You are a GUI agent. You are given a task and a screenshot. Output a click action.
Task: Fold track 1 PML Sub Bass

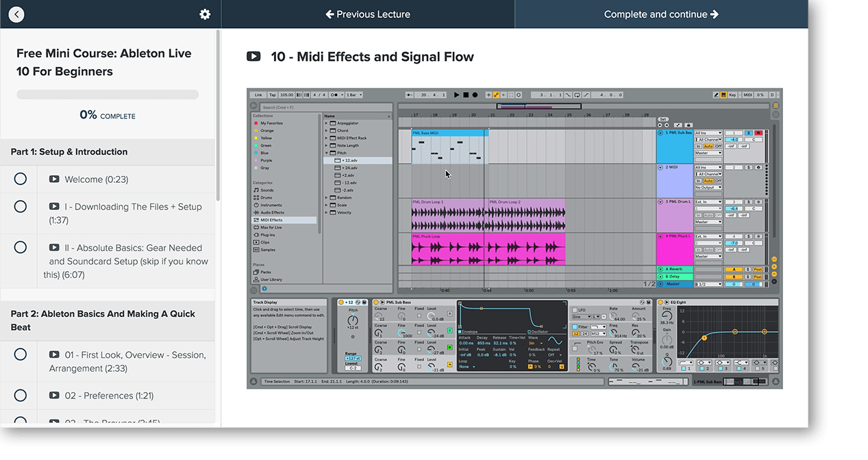(661, 133)
